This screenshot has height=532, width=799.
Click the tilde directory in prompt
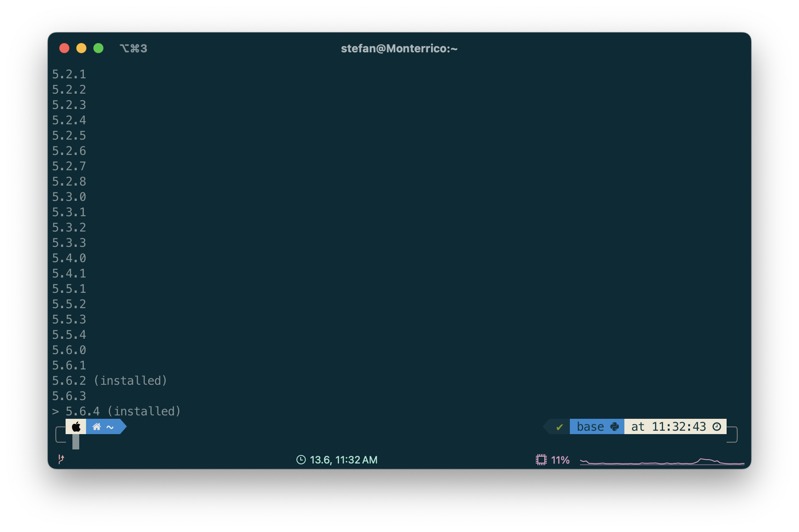point(110,427)
